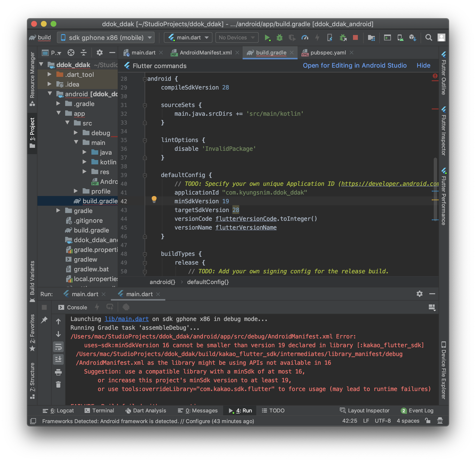Open the sdk gphone x86 device dropdown
The image size is (476, 462).
coord(106,38)
